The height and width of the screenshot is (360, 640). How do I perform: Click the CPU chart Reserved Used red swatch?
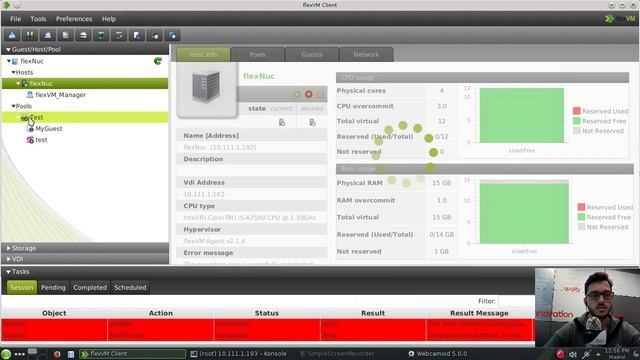tap(576, 111)
